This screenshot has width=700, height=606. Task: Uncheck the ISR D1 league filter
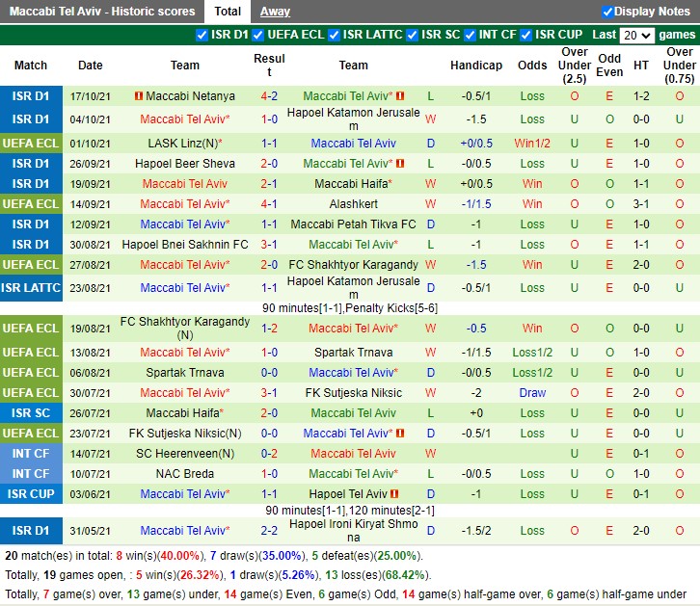tap(202, 35)
